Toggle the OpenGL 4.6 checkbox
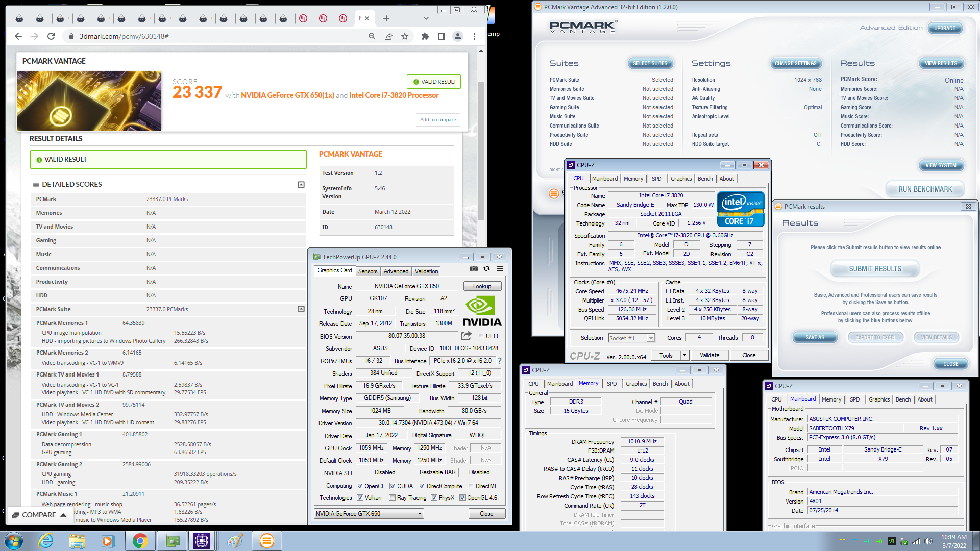 point(462,498)
